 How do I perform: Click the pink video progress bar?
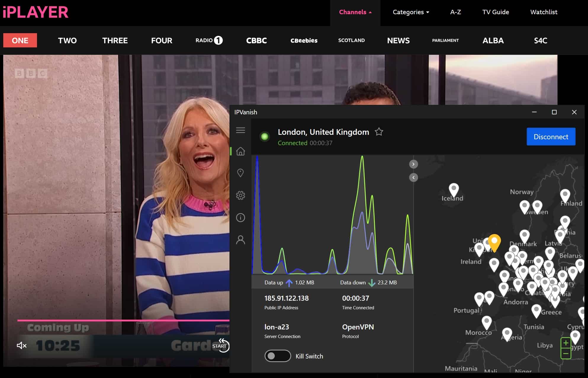pos(123,320)
